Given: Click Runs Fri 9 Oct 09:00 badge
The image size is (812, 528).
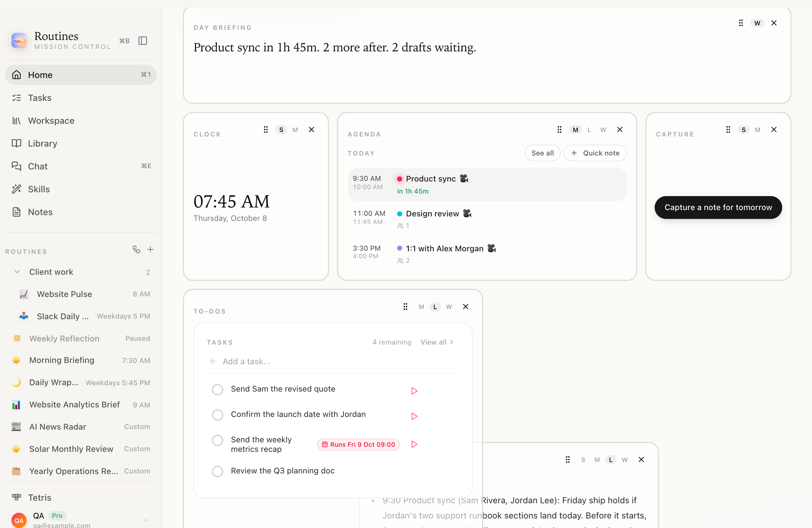Looking at the screenshot, I should (358, 444).
